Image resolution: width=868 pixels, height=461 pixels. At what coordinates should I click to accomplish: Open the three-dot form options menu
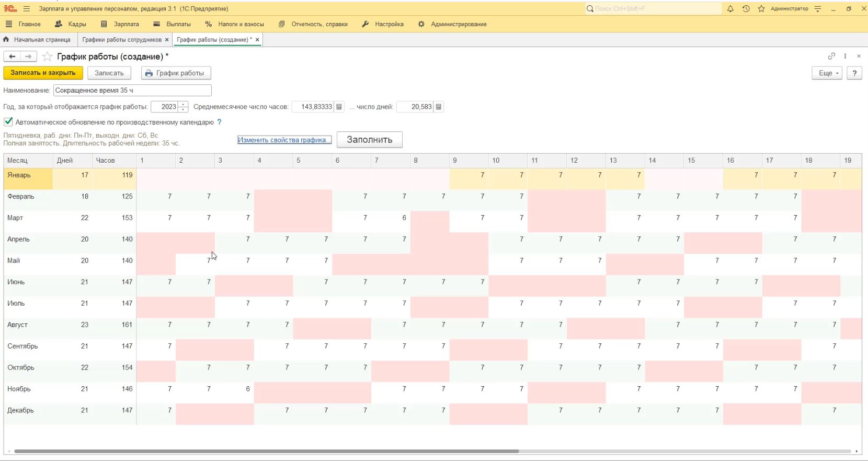[845, 56]
